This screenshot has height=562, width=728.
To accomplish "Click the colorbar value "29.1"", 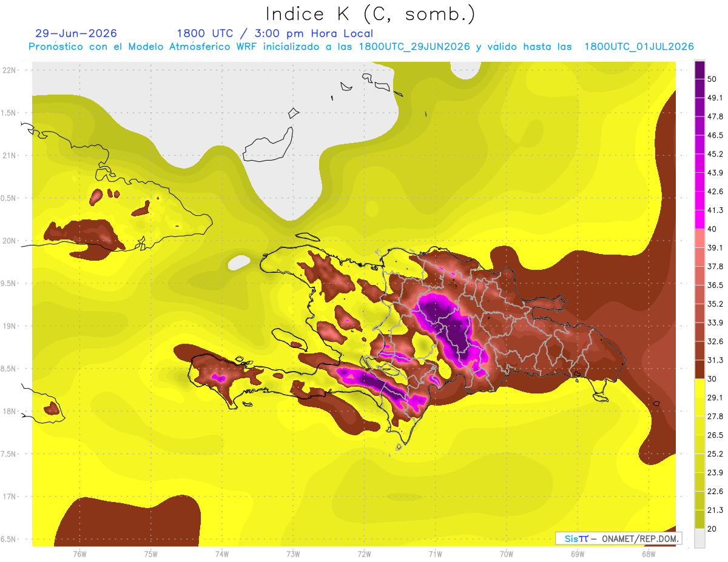I will tap(715, 398).
